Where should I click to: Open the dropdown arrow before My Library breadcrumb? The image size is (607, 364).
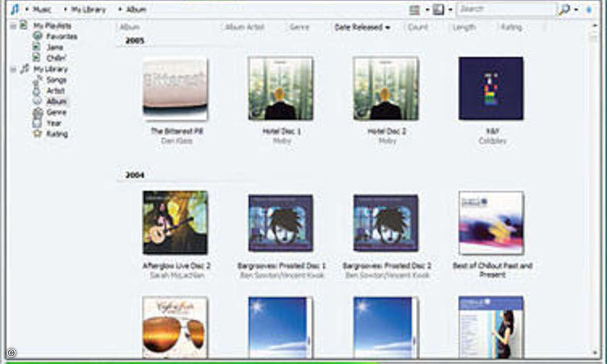coord(66,10)
